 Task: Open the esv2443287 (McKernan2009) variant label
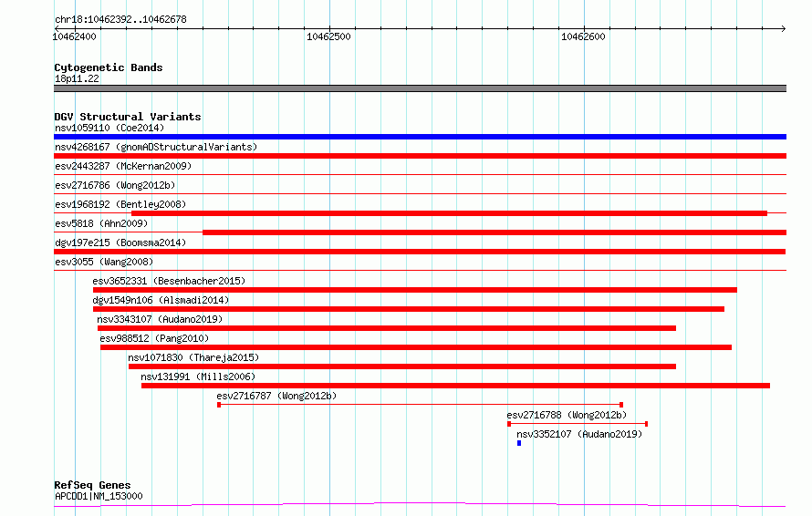click(x=123, y=166)
